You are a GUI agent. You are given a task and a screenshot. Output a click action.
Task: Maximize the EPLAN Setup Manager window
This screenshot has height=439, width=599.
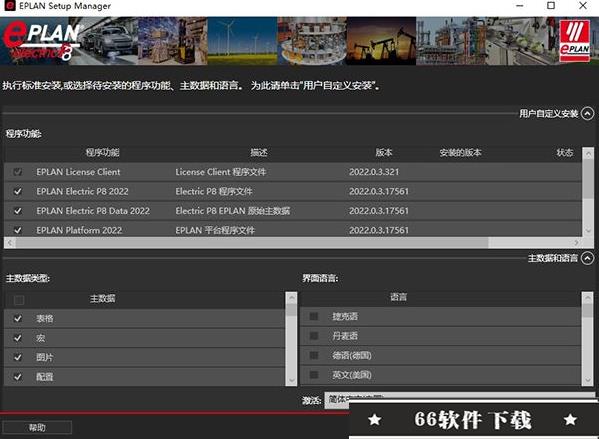551,6
